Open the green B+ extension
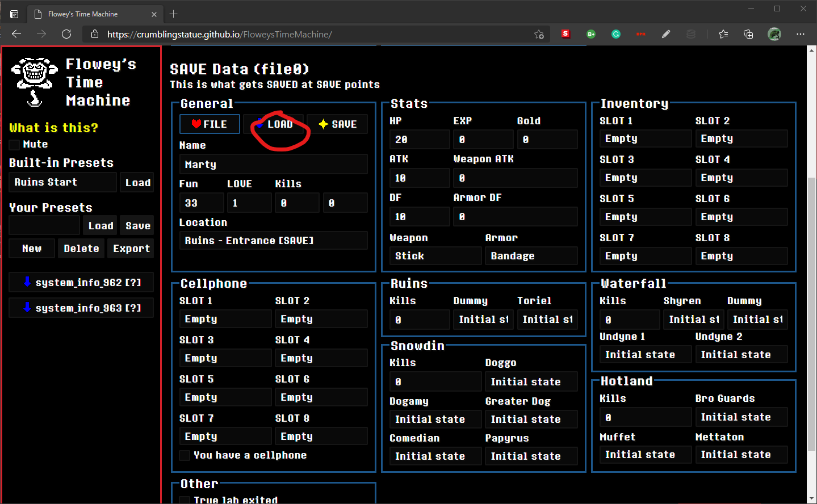This screenshot has width=817, height=504. click(591, 34)
